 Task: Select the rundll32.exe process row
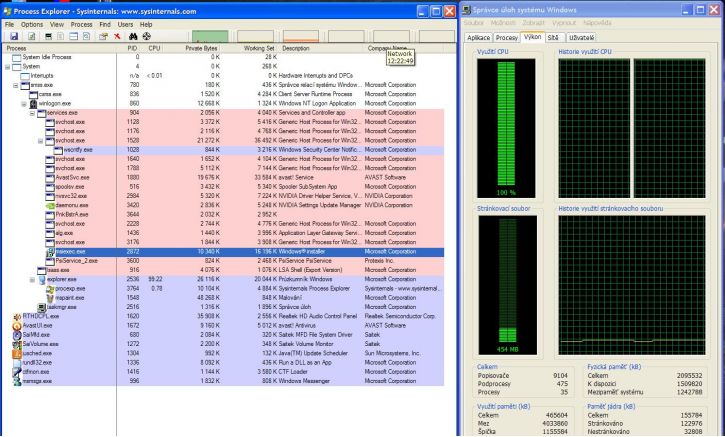coord(222,363)
